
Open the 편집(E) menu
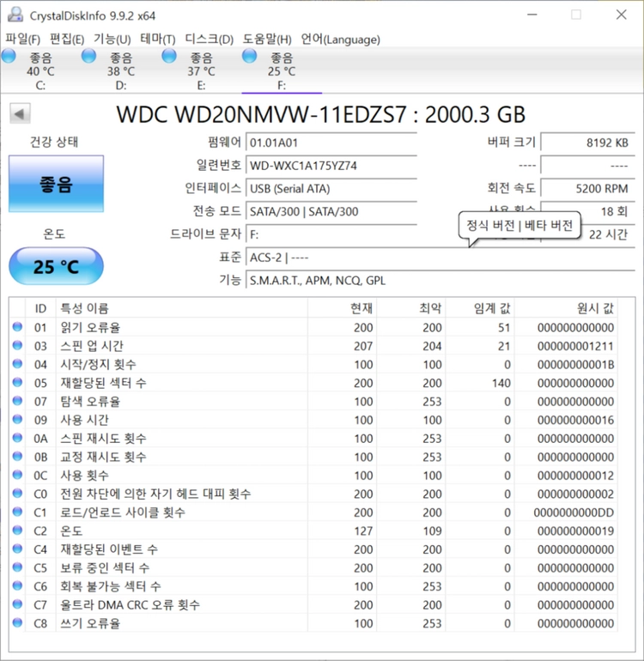coord(67,39)
